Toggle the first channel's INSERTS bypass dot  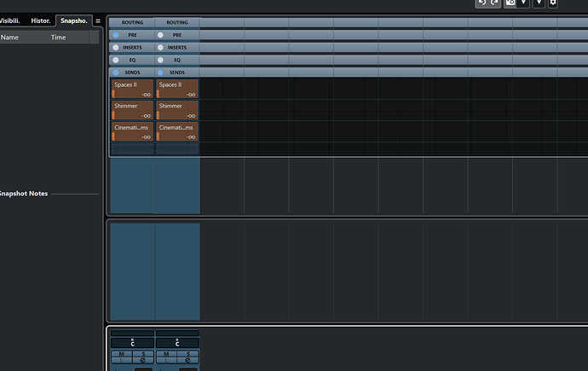tap(116, 48)
